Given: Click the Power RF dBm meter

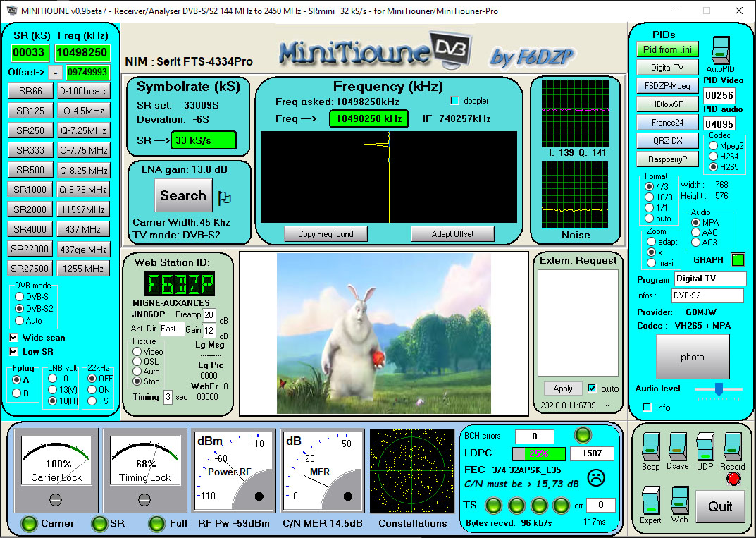Looking at the screenshot, I should (234, 471).
